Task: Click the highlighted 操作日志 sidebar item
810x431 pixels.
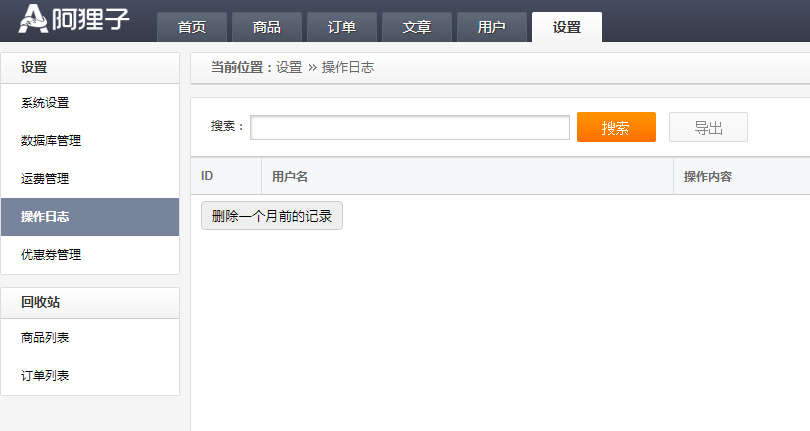Action: (45, 217)
